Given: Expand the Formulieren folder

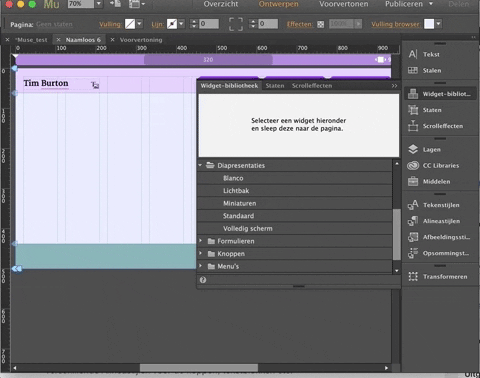Looking at the screenshot, I should [200, 241].
